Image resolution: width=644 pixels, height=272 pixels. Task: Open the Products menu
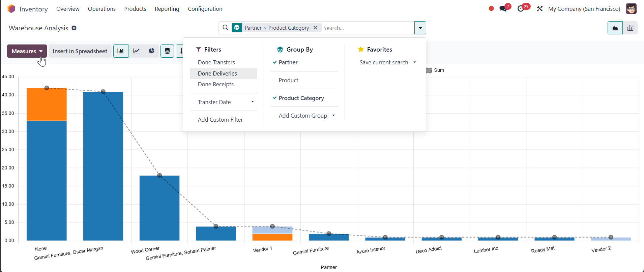[x=135, y=9]
